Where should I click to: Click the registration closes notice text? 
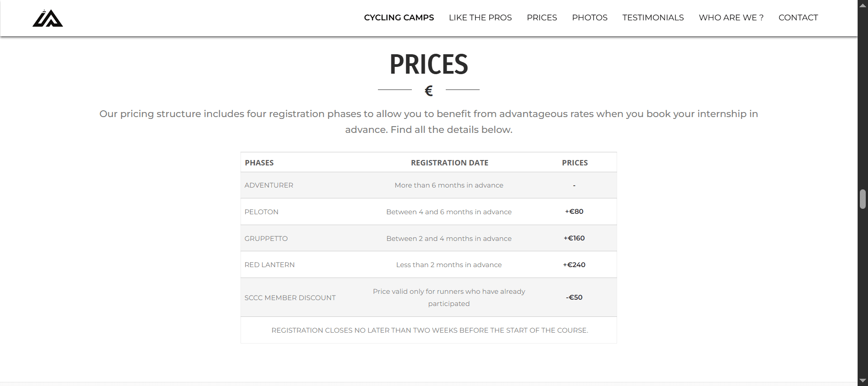pyautogui.click(x=429, y=330)
